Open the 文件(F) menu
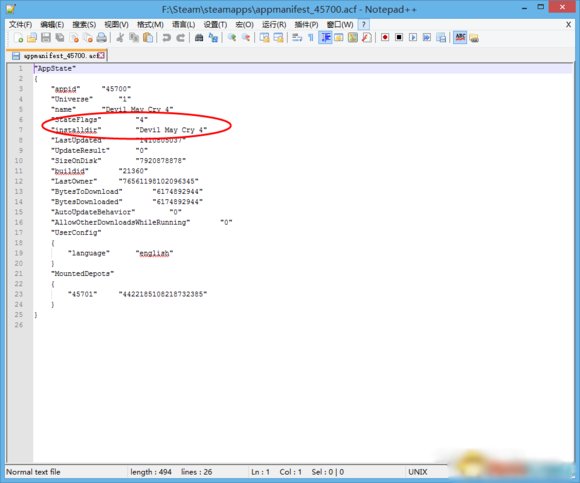The height and width of the screenshot is (483, 580). click(x=20, y=25)
